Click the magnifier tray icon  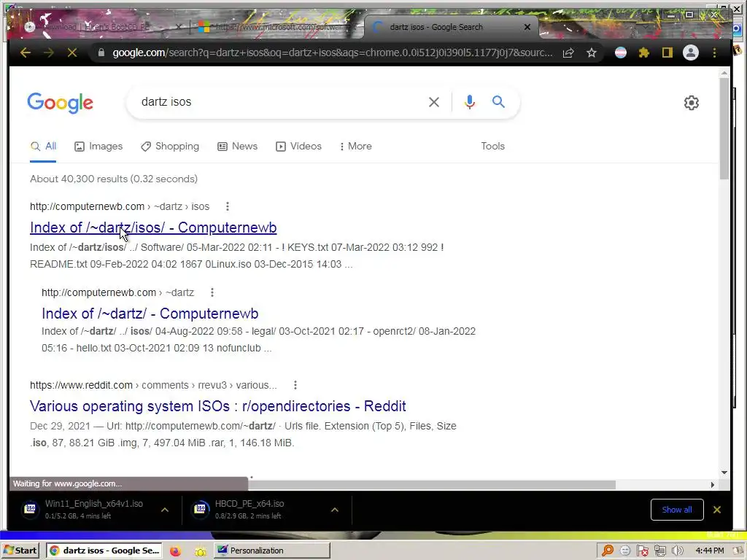coord(607,551)
